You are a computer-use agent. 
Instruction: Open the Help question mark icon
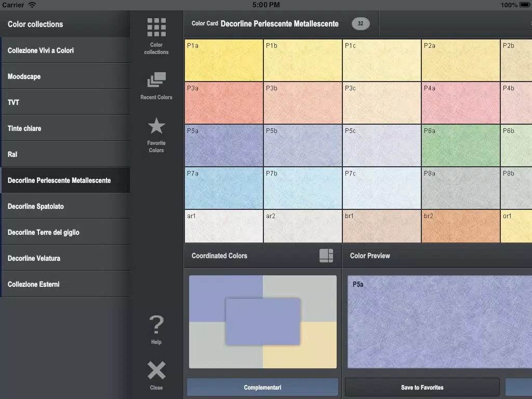tap(156, 325)
